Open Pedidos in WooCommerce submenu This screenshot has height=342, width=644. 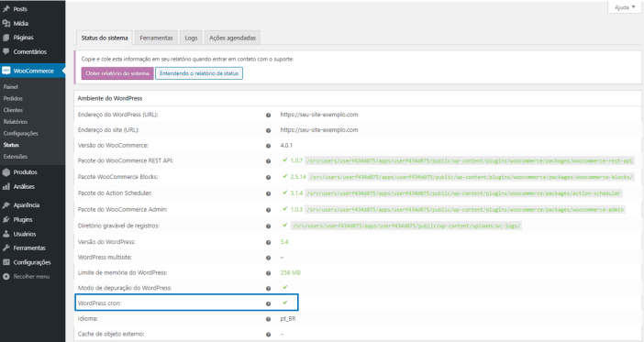tap(13, 98)
